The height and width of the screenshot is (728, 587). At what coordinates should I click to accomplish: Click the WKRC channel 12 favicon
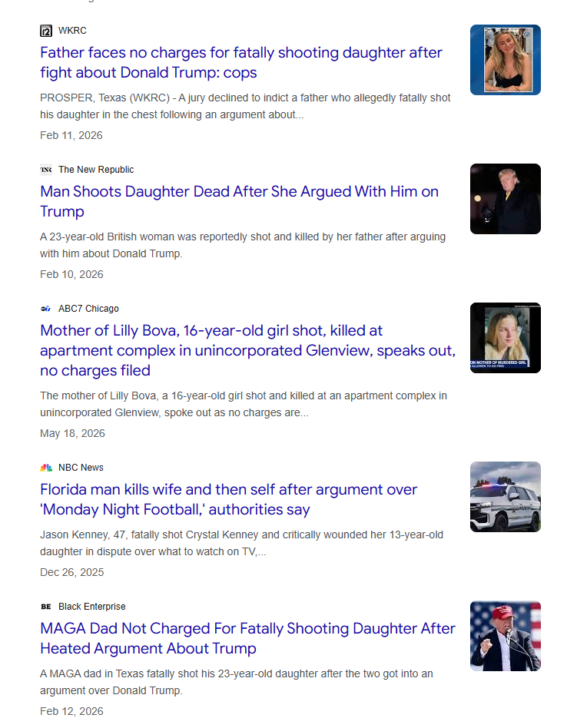46,31
